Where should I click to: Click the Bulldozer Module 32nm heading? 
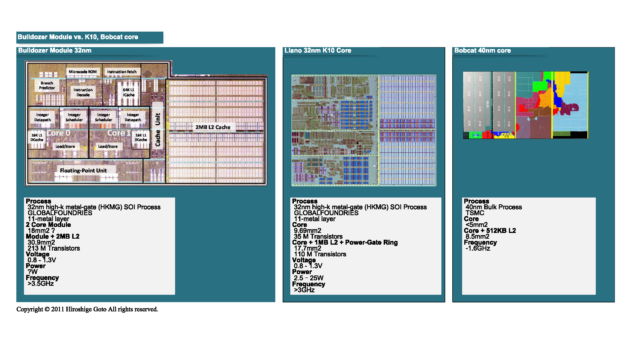pos(55,50)
